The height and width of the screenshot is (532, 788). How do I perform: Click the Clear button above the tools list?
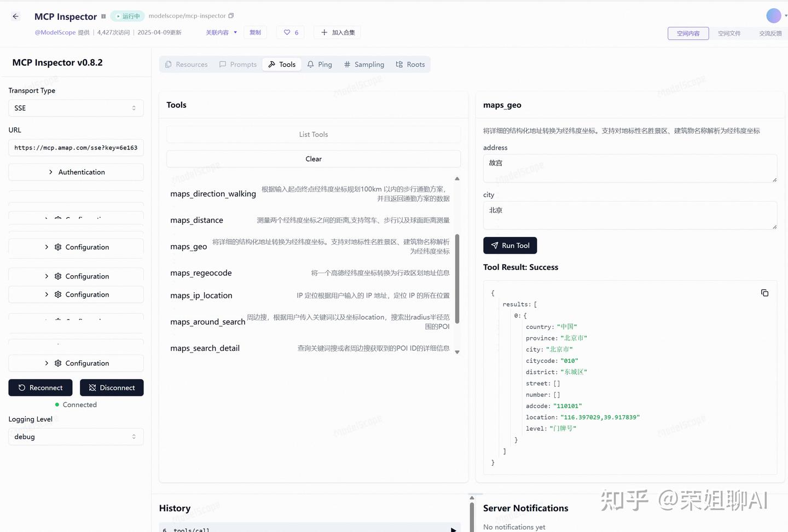[x=313, y=159]
